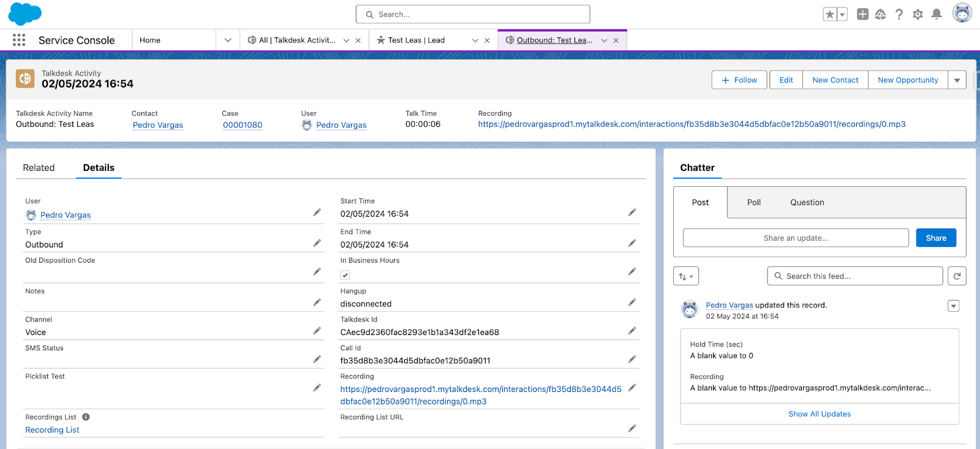Click the Edit button
The height and width of the screenshot is (449, 980).
click(786, 80)
